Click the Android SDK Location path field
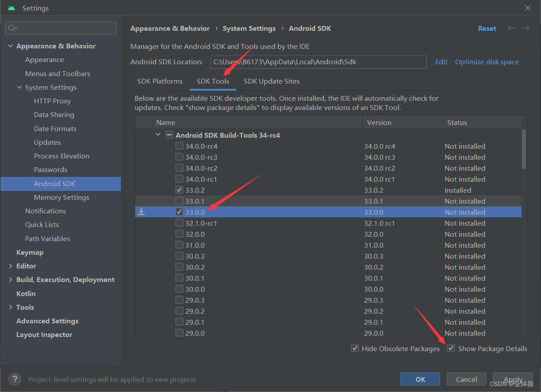 tap(318, 62)
